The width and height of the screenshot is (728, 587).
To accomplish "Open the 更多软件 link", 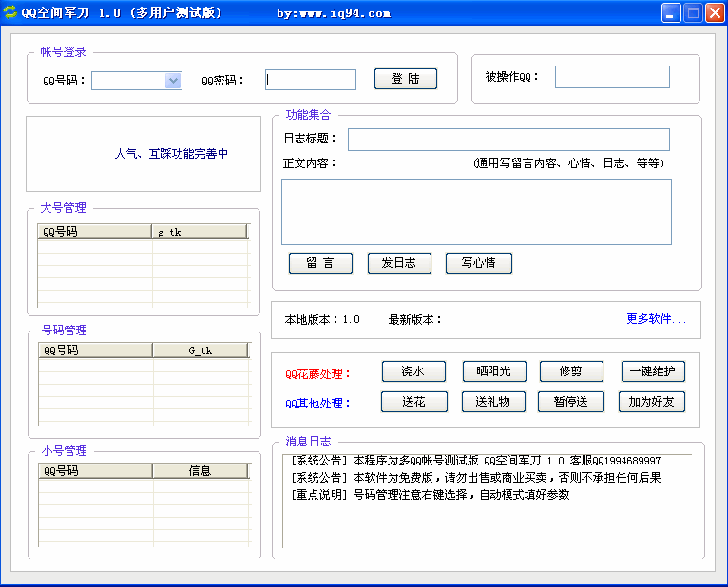I will 656,319.
